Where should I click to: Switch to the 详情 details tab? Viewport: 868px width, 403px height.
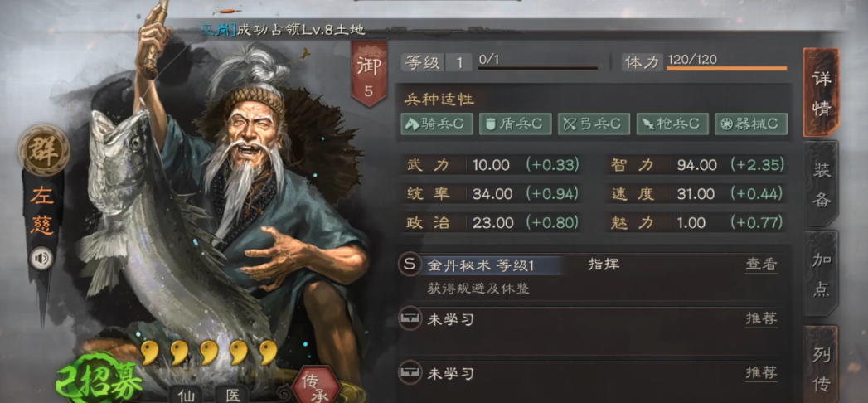822,92
